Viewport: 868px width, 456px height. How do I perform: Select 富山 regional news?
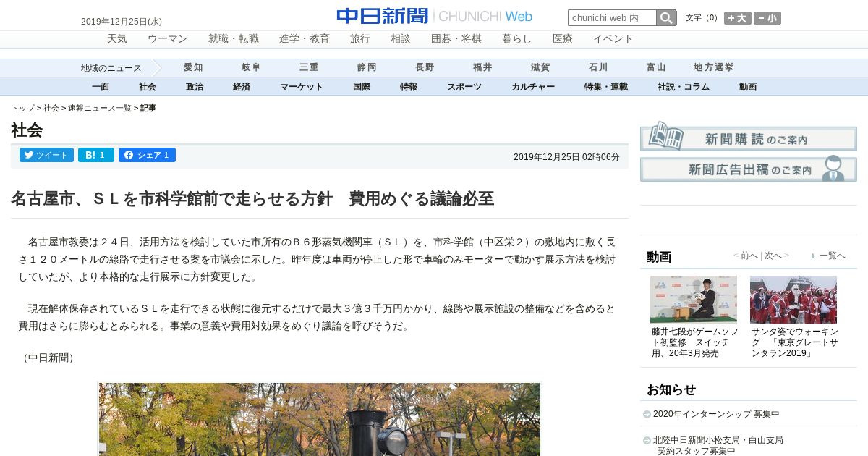pyautogui.click(x=656, y=67)
